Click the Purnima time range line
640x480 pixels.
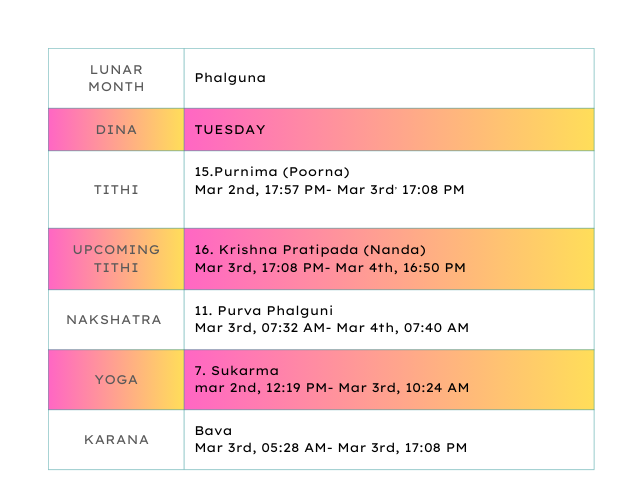[329, 189]
